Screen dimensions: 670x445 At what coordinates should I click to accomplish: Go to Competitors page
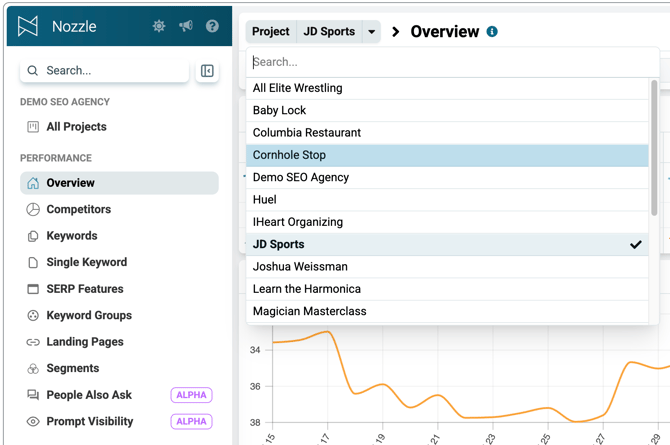pyautogui.click(x=119, y=209)
